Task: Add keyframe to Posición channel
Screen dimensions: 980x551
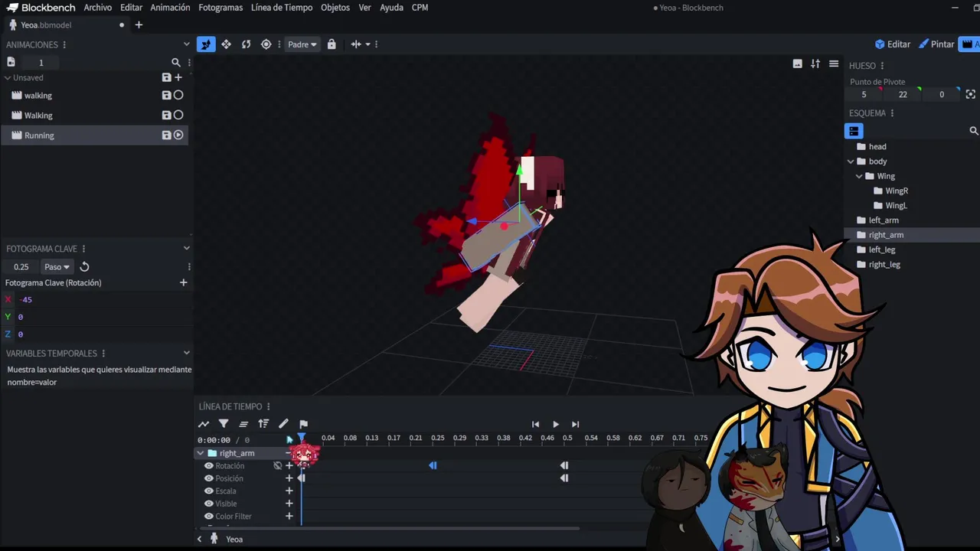Action: 289,478
